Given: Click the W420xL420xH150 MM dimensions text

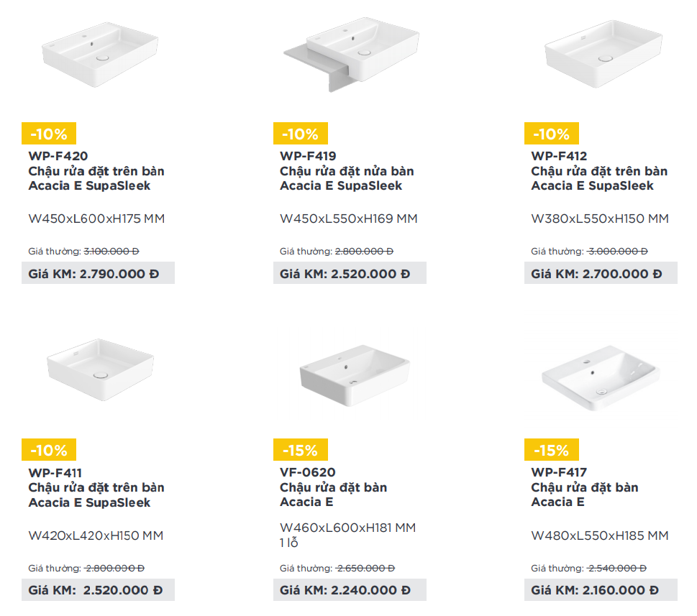Looking at the screenshot, I should [x=96, y=535].
